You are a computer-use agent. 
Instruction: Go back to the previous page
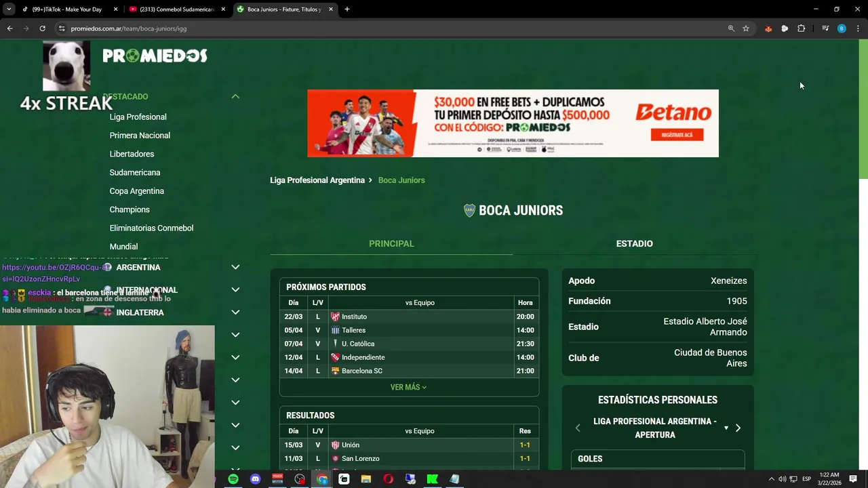tap(9, 28)
